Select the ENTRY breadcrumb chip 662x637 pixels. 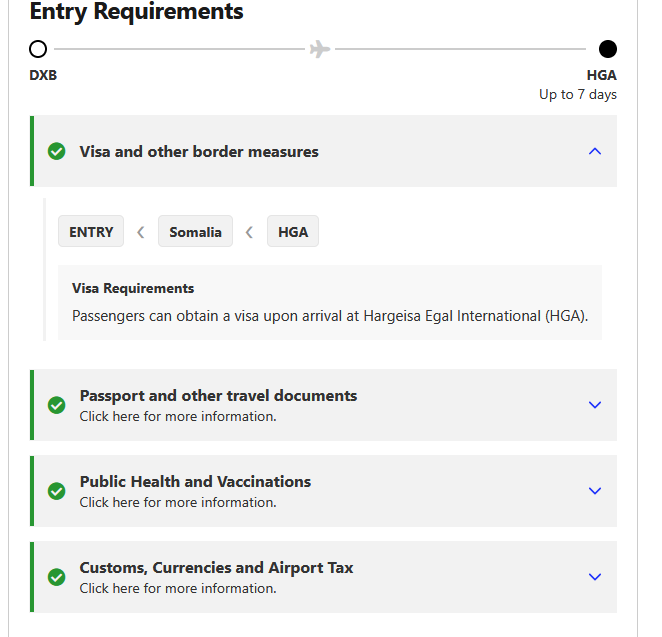(x=91, y=232)
